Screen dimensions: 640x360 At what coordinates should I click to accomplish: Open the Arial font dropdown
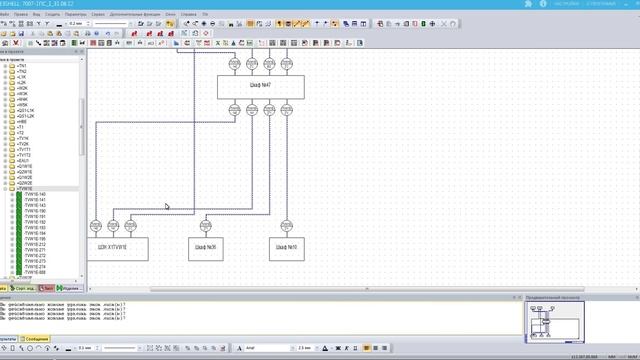tap(292, 348)
